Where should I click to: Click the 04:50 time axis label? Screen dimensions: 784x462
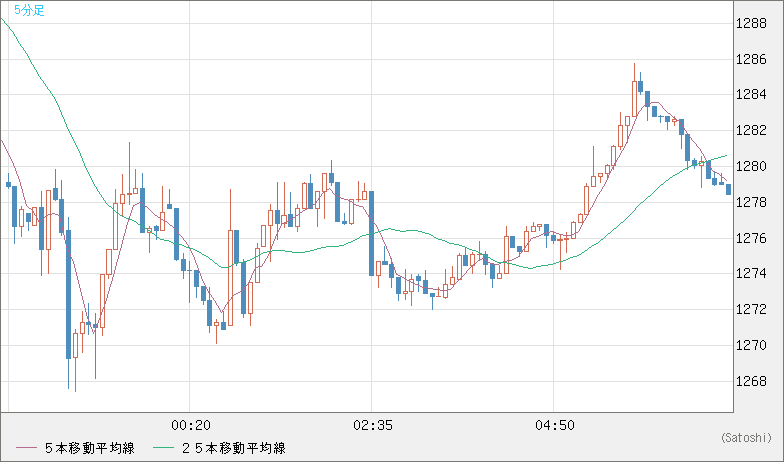coord(555,426)
